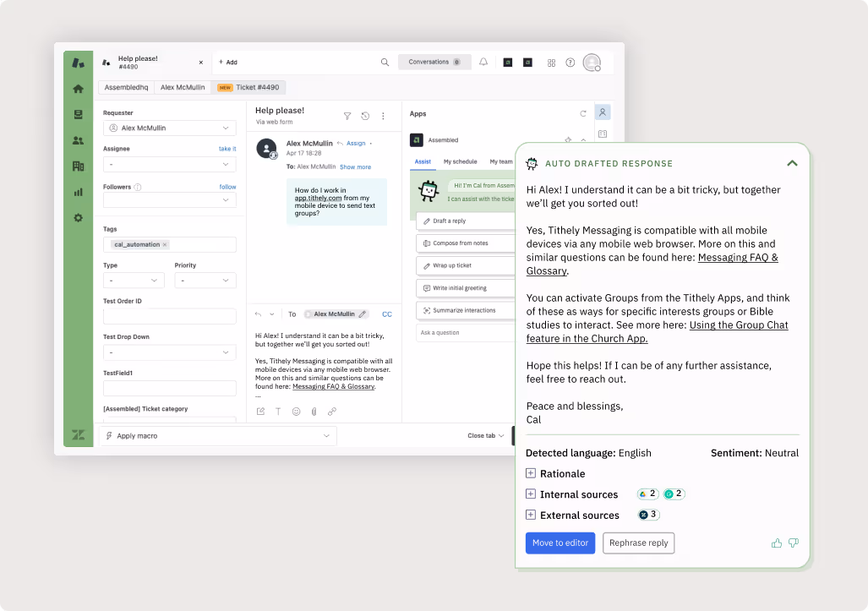The width and height of the screenshot is (868, 611).
Task: Refresh the Apps panel
Action: [x=583, y=113]
